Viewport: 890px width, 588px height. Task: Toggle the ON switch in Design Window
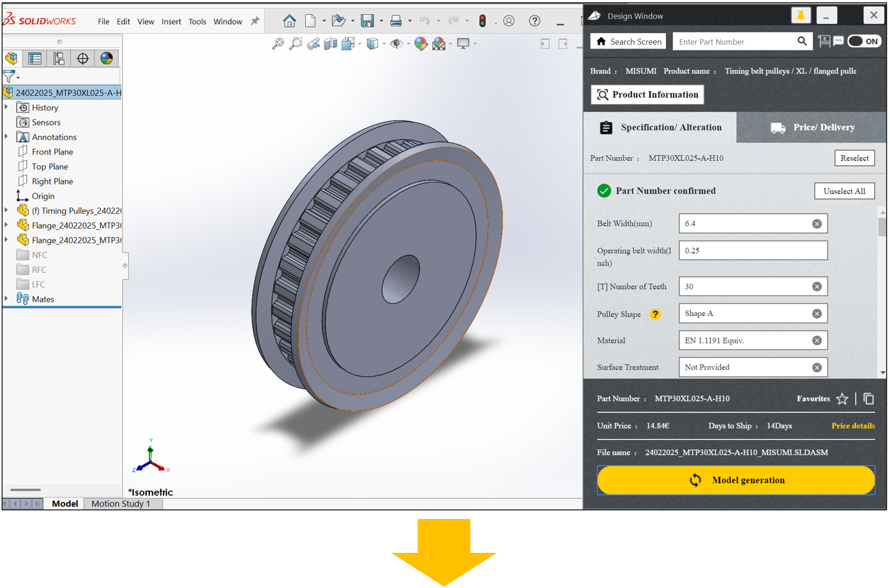pos(864,41)
